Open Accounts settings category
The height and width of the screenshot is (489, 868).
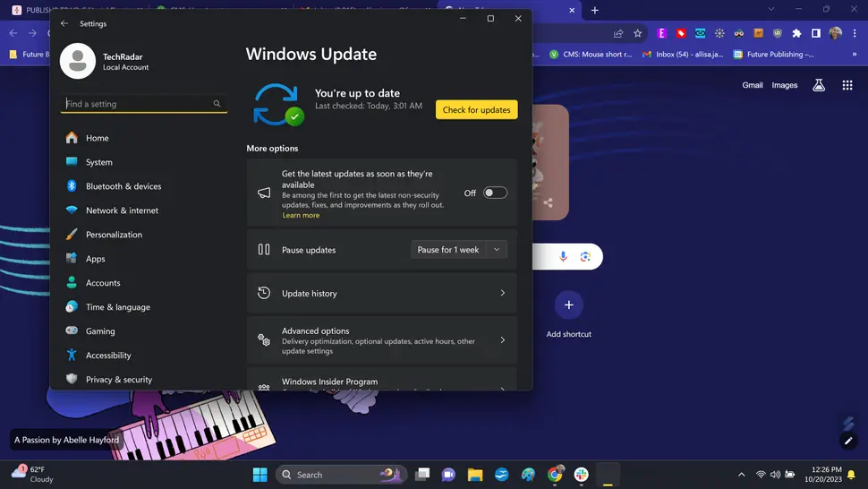click(102, 283)
